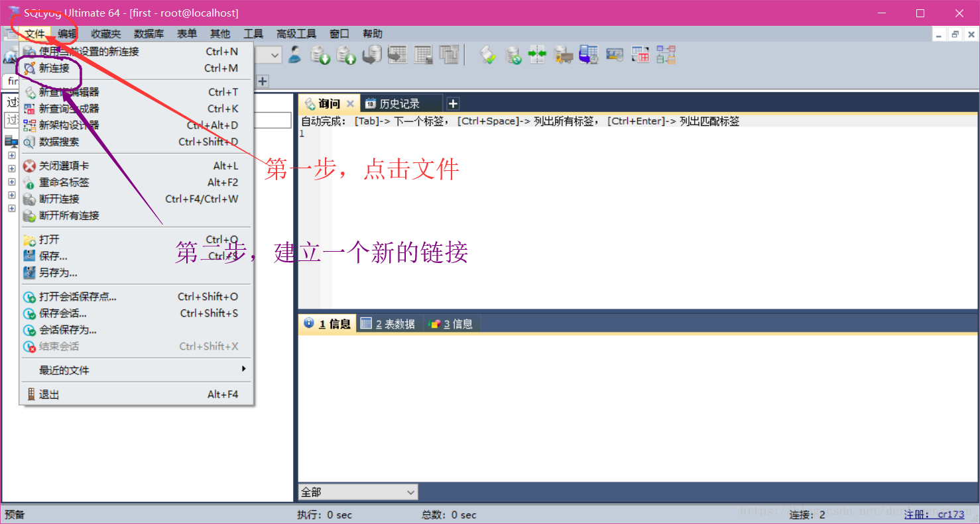This screenshot has width=980, height=524.
Task: Expand the 最近的文件 submenu
Action: point(137,370)
